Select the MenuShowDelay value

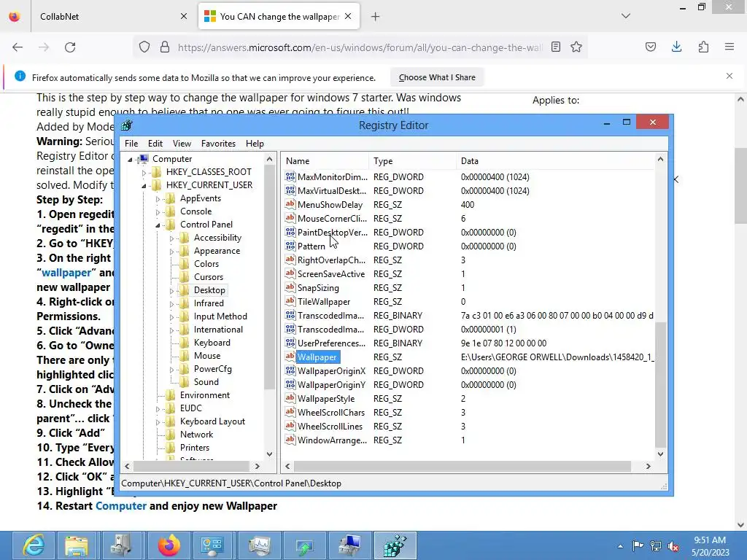pyautogui.click(x=330, y=205)
